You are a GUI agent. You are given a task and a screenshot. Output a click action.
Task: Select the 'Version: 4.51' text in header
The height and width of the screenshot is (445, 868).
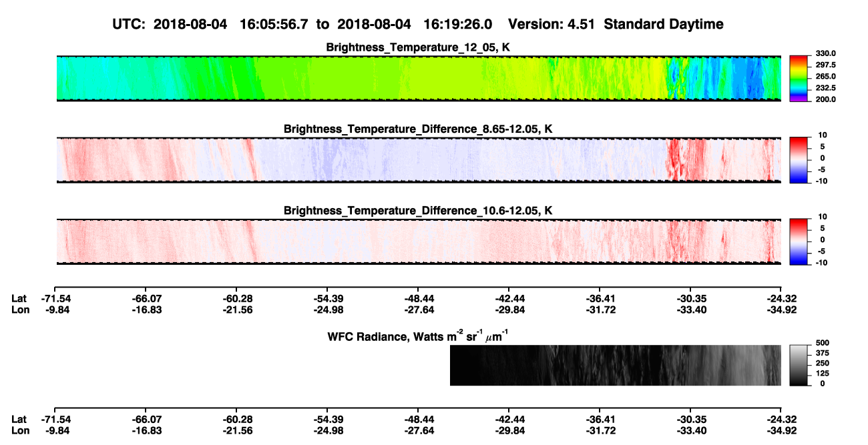550,24
